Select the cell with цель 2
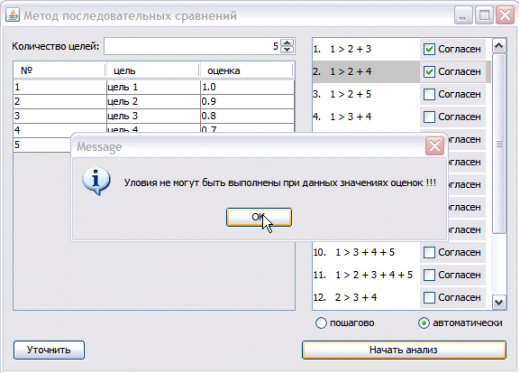Screen dimensions: 519x373 tap(153, 102)
